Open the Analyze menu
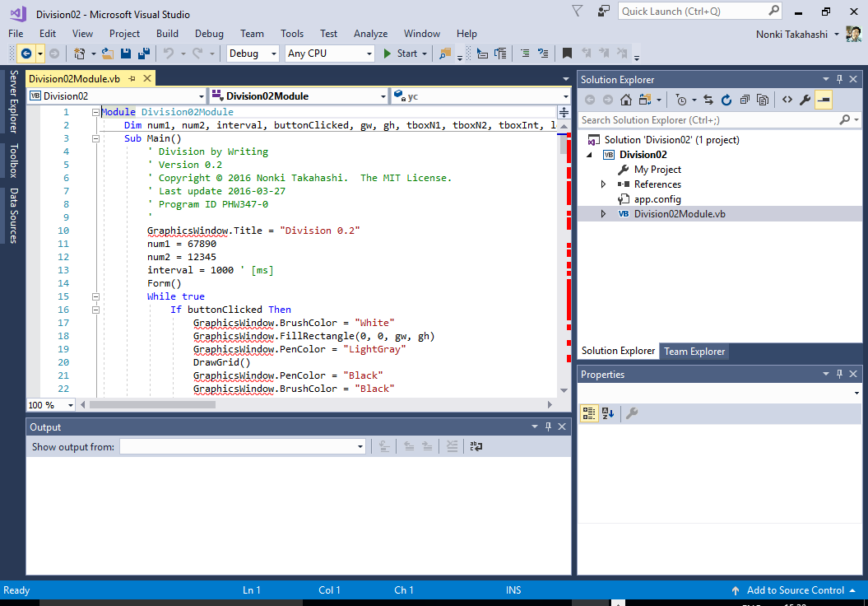The image size is (868, 606). point(370,34)
